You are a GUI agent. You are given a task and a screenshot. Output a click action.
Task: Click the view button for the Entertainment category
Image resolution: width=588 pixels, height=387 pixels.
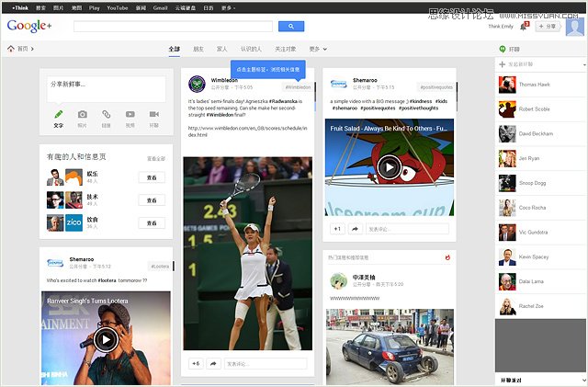(x=152, y=177)
